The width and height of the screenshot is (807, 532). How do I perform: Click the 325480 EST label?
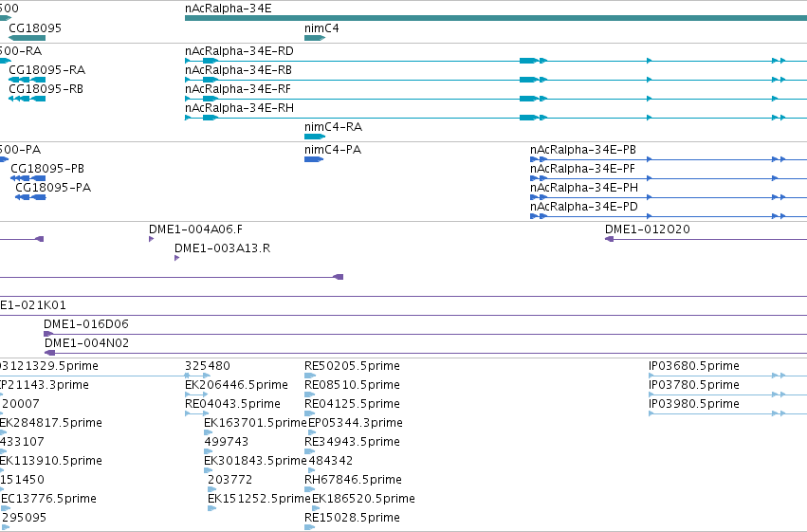(x=208, y=366)
